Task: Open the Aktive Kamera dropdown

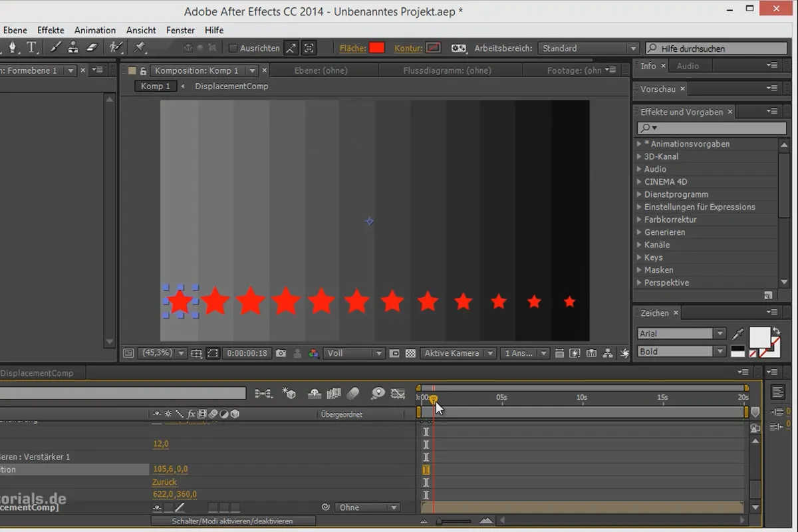Action: click(458, 354)
